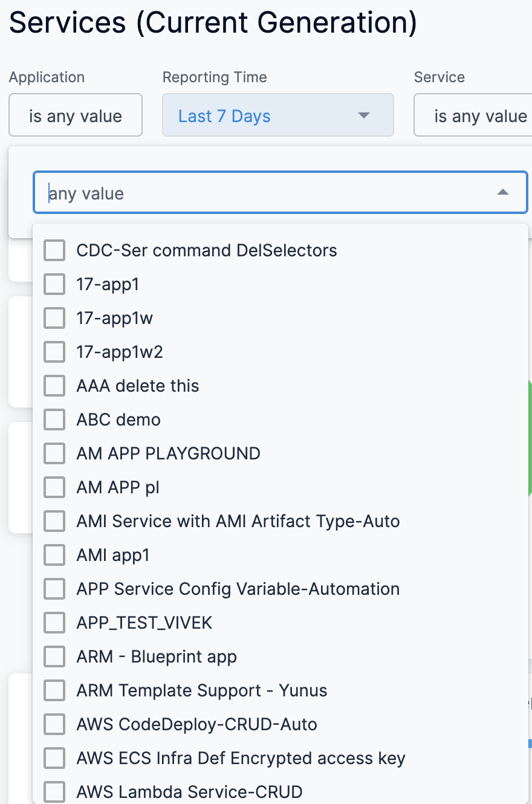Tick AMI Service with AMI Artifact Type-Auto
532x804 pixels.
pos(54,521)
